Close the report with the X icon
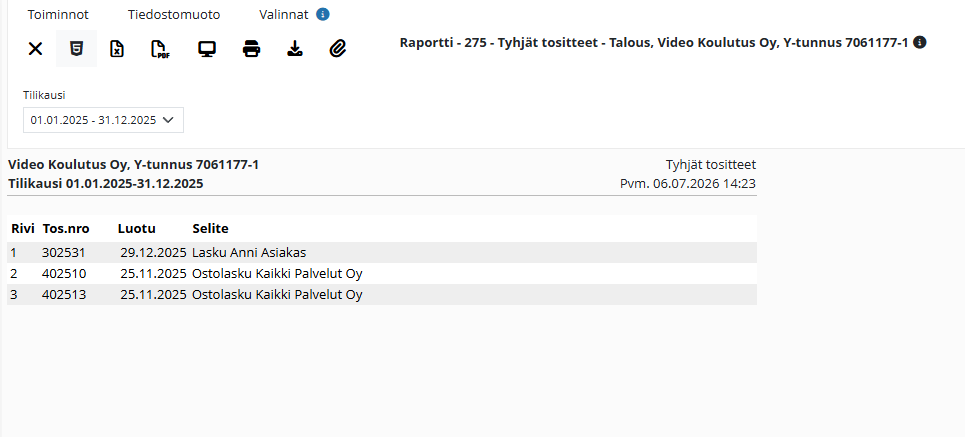 coord(36,49)
